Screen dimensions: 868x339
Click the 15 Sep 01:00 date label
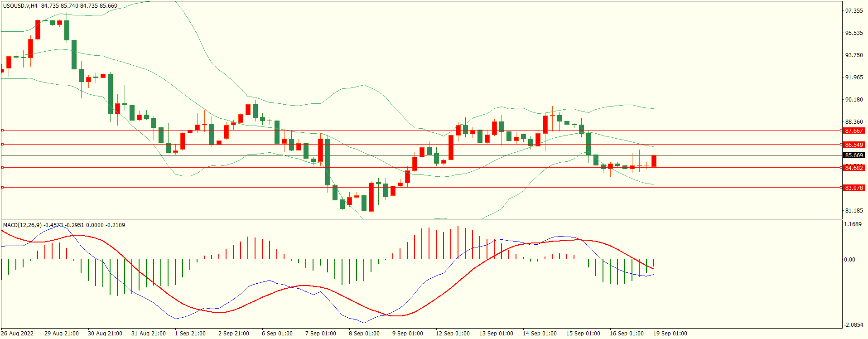[x=583, y=334]
